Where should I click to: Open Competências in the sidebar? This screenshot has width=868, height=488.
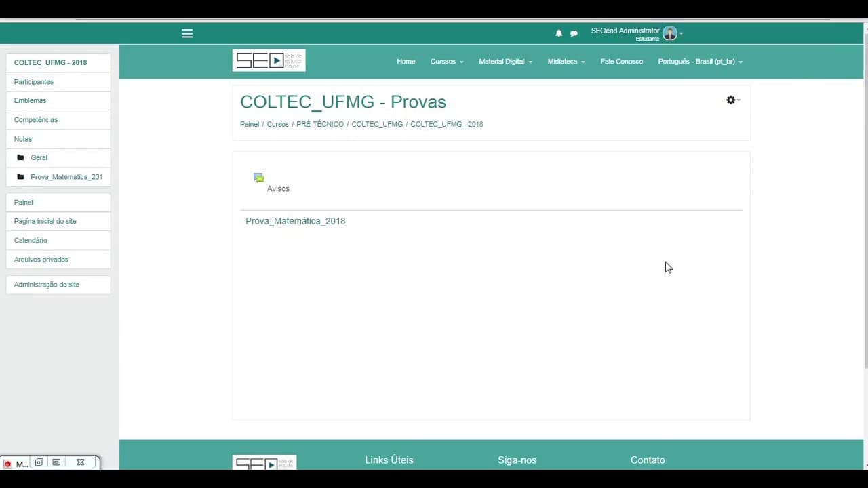coord(58,120)
